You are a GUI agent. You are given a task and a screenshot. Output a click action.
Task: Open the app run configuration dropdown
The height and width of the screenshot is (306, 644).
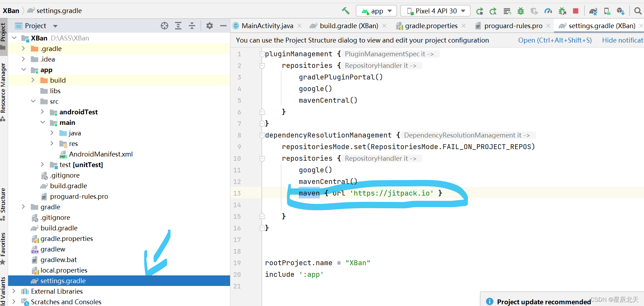[376, 11]
